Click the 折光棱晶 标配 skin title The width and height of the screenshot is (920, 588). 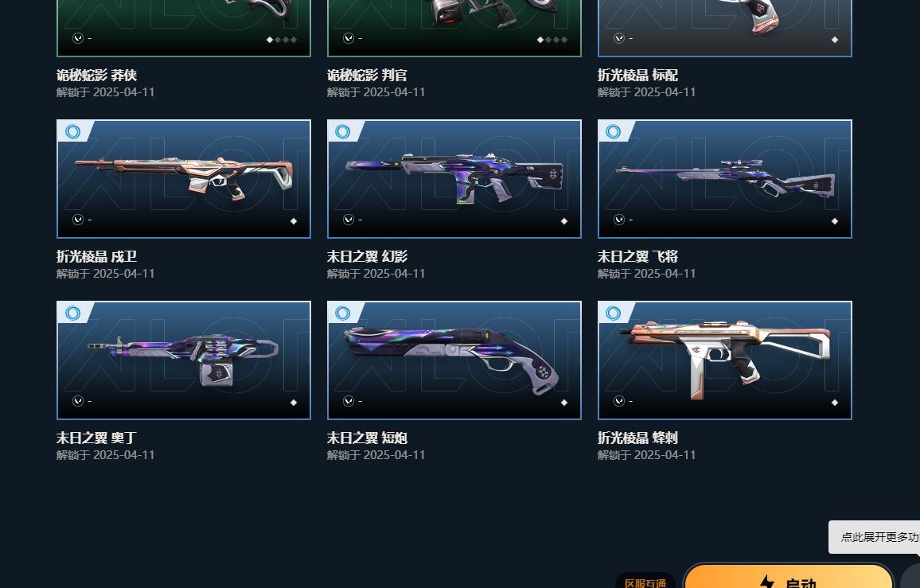(x=637, y=75)
